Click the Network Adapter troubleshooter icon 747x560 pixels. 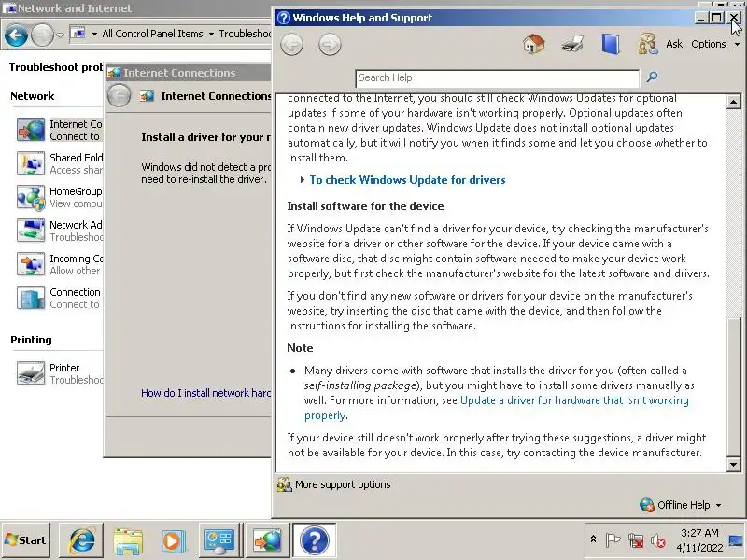click(x=31, y=231)
